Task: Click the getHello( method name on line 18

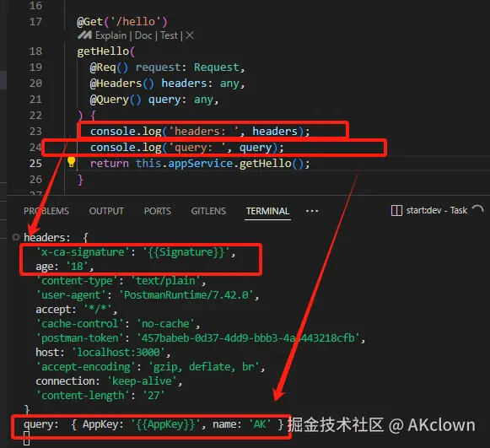Action: click(x=106, y=51)
